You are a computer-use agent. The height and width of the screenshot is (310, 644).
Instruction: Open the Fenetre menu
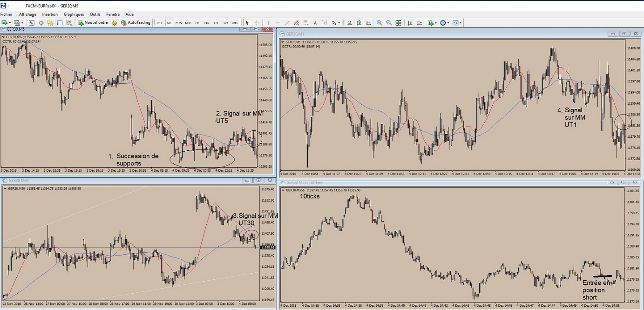tap(113, 14)
